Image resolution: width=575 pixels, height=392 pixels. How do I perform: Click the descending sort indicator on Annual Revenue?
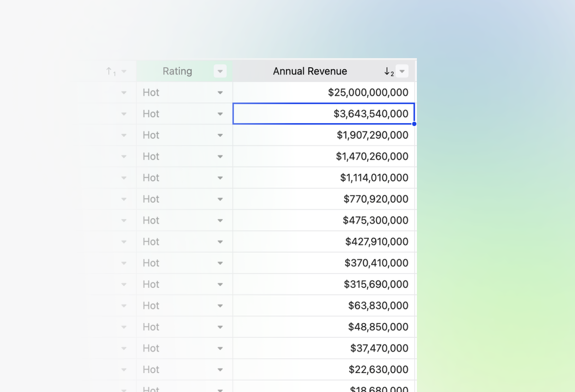click(389, 71)
